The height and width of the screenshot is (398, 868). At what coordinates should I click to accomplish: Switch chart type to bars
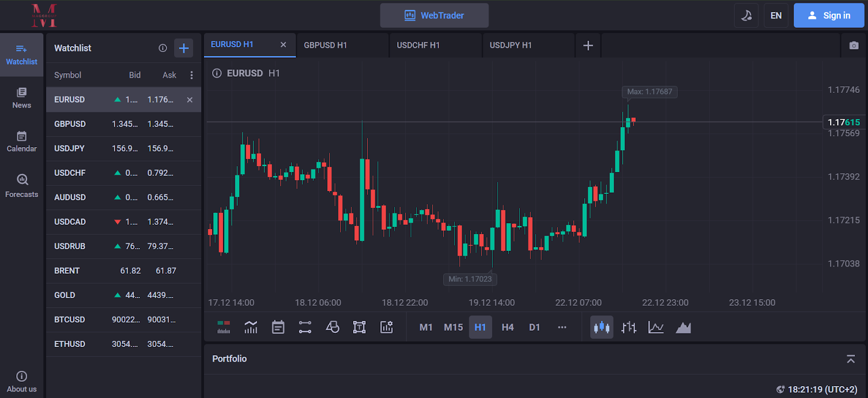(x=629, y=327)
